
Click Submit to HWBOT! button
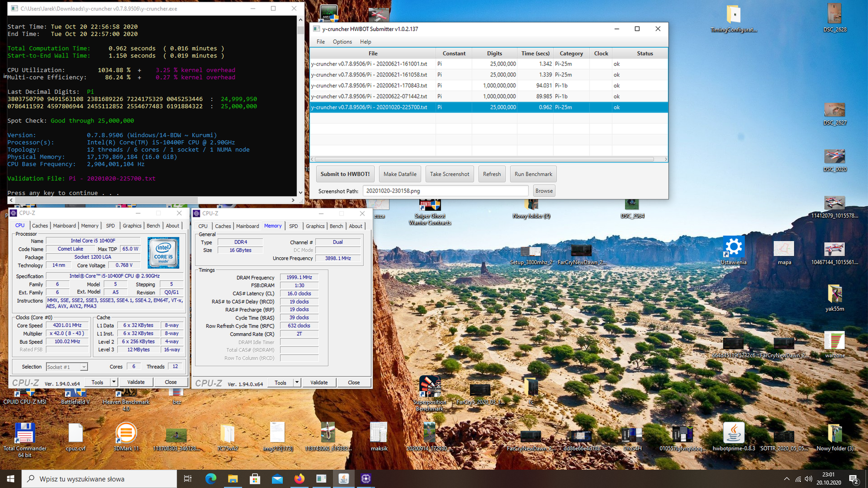(x=345, y=174)
